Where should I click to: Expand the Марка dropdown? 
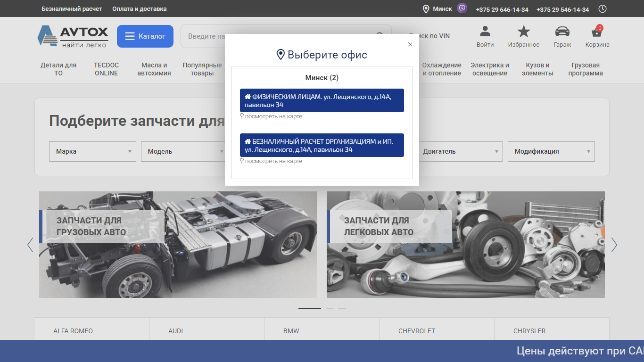click(92, 151)
